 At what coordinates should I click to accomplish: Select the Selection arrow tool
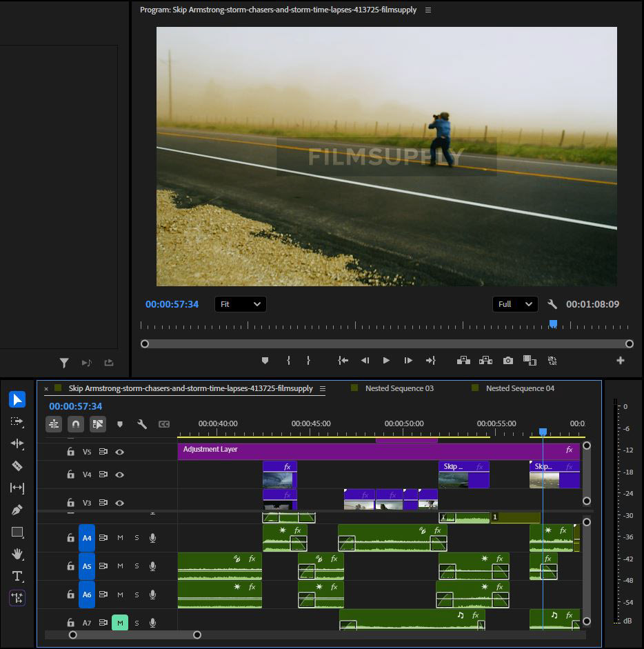pyautogui.click(x=17, y=399)
